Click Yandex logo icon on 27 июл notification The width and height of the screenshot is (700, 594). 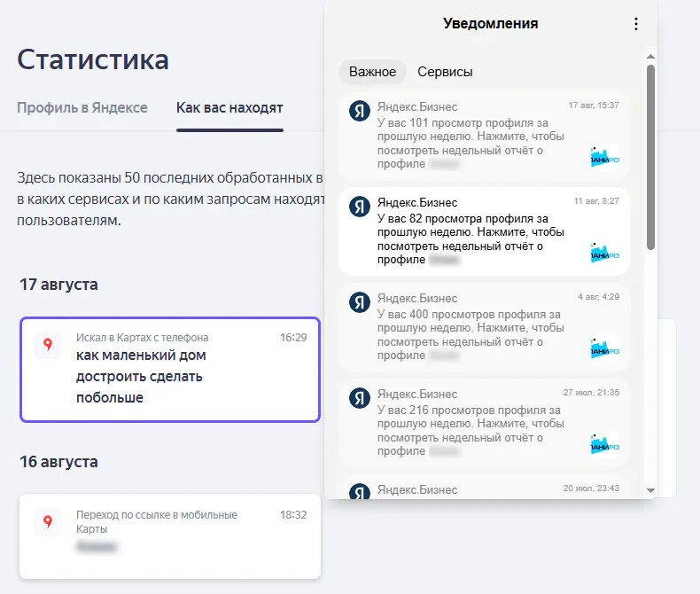(x=360, y=398)
